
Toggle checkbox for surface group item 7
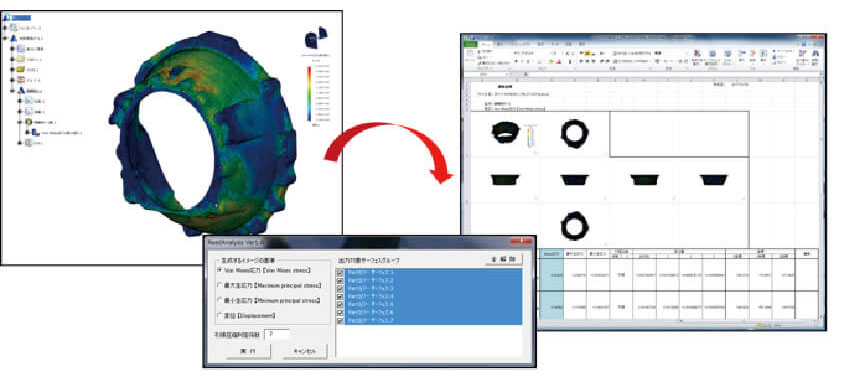coord(340,321)
